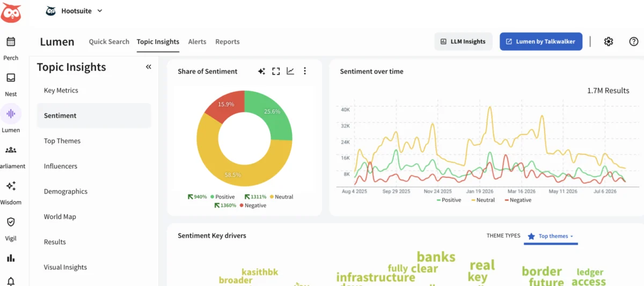Viewport: 644px width, 286px height.
Task: Open the Wisdom sparkle icon
Action: (11, 186)
